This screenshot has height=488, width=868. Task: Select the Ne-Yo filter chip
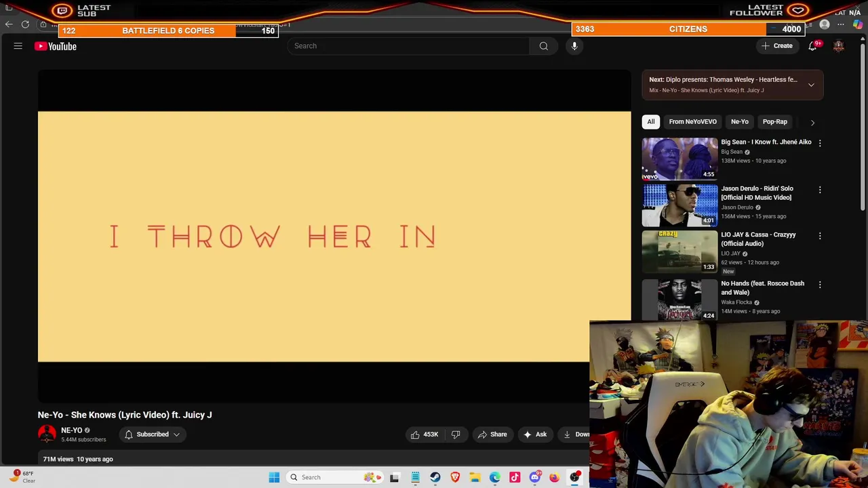coord(739,122)
